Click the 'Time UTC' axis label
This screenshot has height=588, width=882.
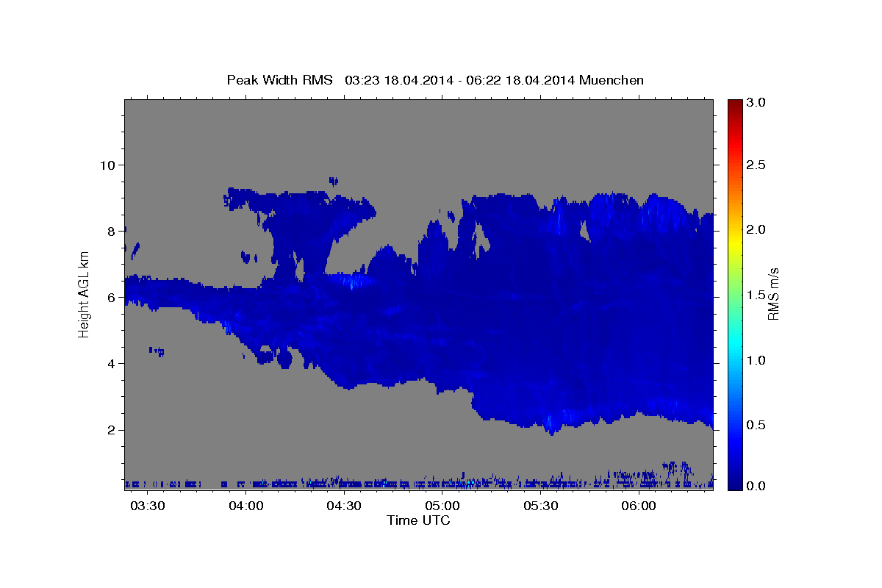418,520
